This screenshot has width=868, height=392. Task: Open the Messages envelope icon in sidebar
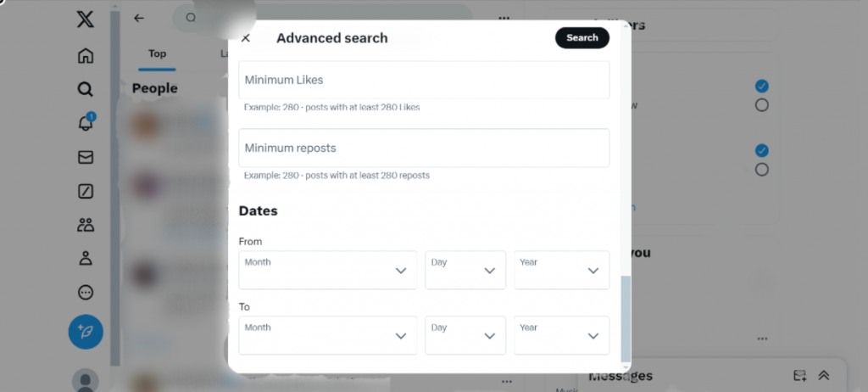click(x=85, y=157)
